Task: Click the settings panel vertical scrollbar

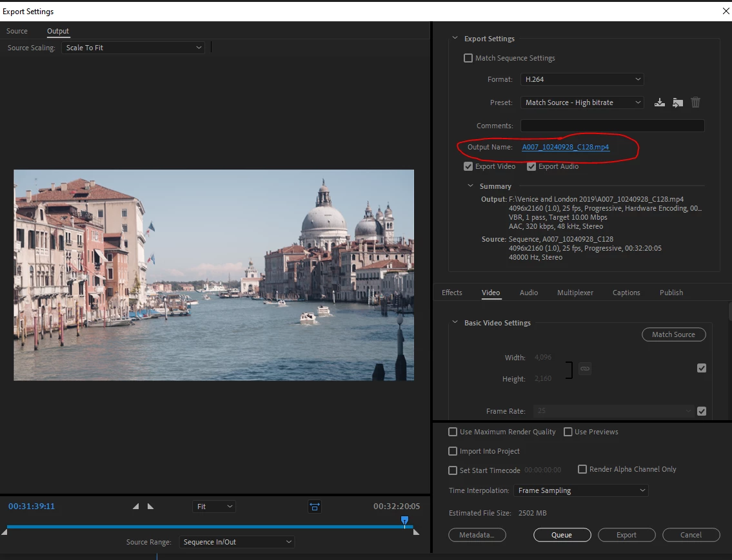Action: click(x=729, y=311)
